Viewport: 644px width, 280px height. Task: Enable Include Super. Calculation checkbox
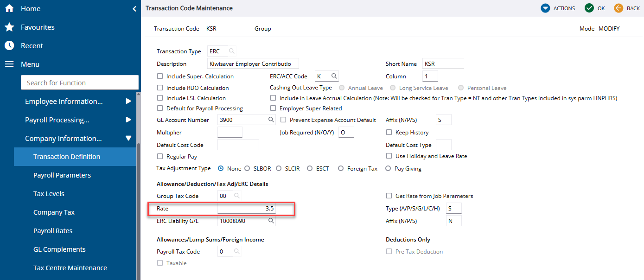tap(160, 76)
